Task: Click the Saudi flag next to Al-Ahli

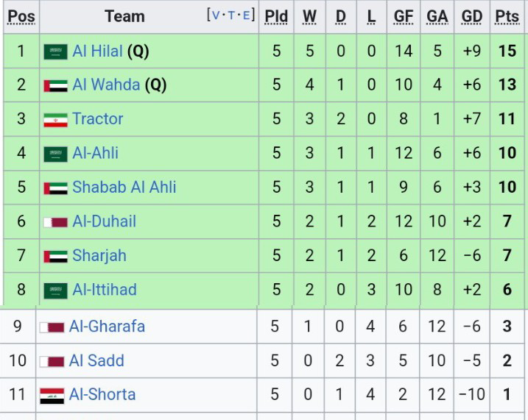Action: [55, 154]
